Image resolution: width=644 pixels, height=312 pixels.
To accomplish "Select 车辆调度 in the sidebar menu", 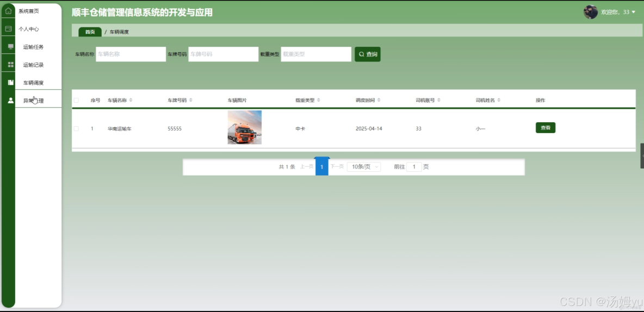I will pyautogui.click(x=33, y=83).
